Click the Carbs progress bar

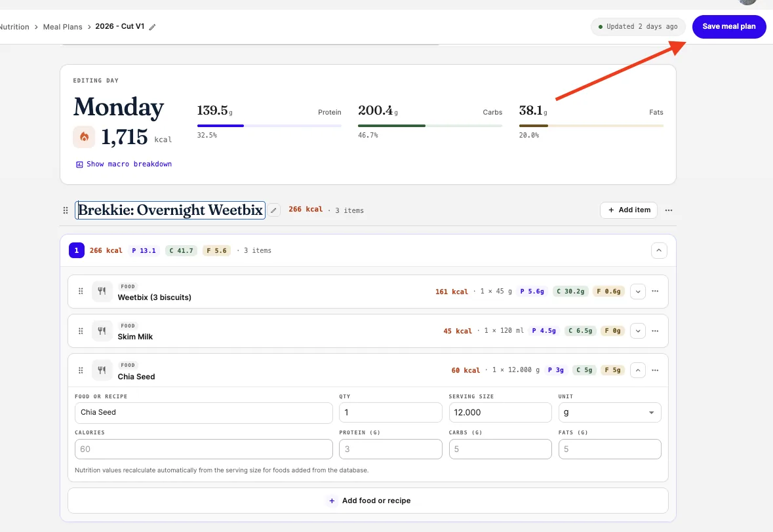[x=430, y=126]
